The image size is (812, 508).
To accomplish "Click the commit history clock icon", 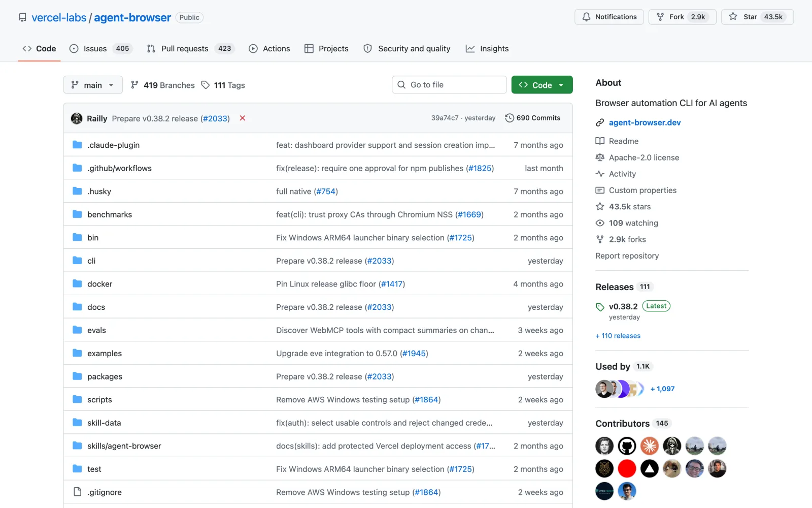I will (510, 118).
